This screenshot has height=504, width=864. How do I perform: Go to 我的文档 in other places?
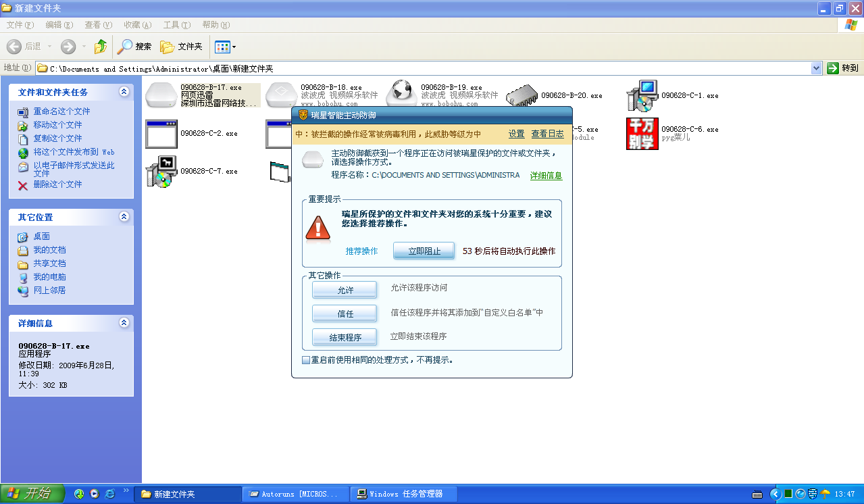[x=49, y=250]
